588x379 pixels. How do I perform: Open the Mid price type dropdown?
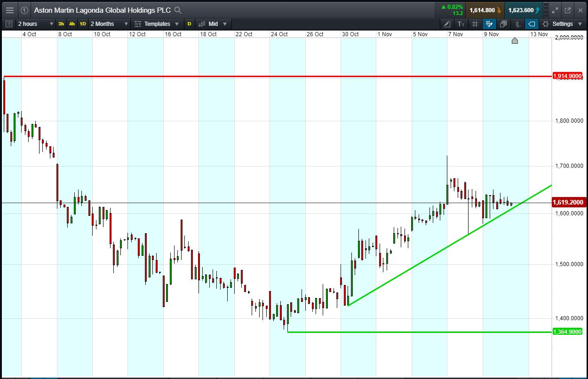[x=213, y=24]
